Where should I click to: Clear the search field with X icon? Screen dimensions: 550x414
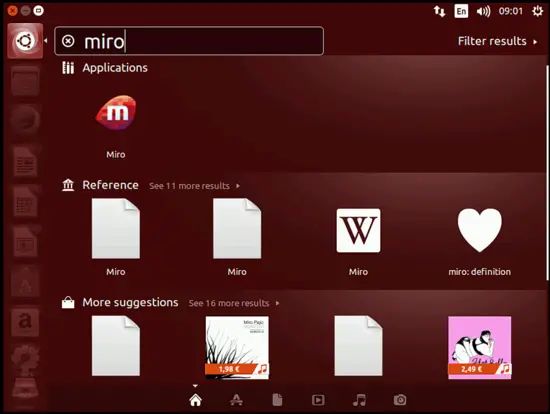(68, 41)
